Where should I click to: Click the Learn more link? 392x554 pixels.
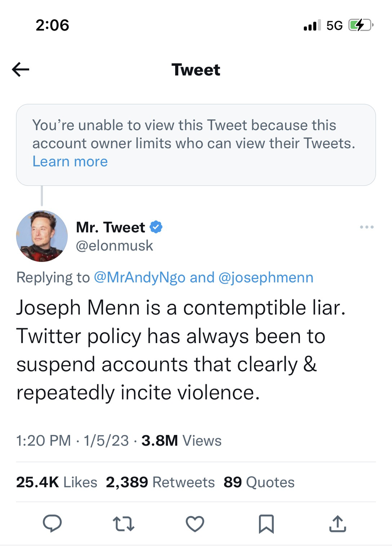pyautogui.click(x=70, y=162)
